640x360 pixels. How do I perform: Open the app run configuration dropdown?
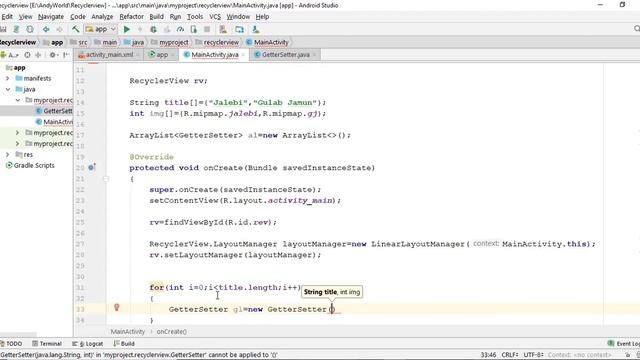point(100,29)
